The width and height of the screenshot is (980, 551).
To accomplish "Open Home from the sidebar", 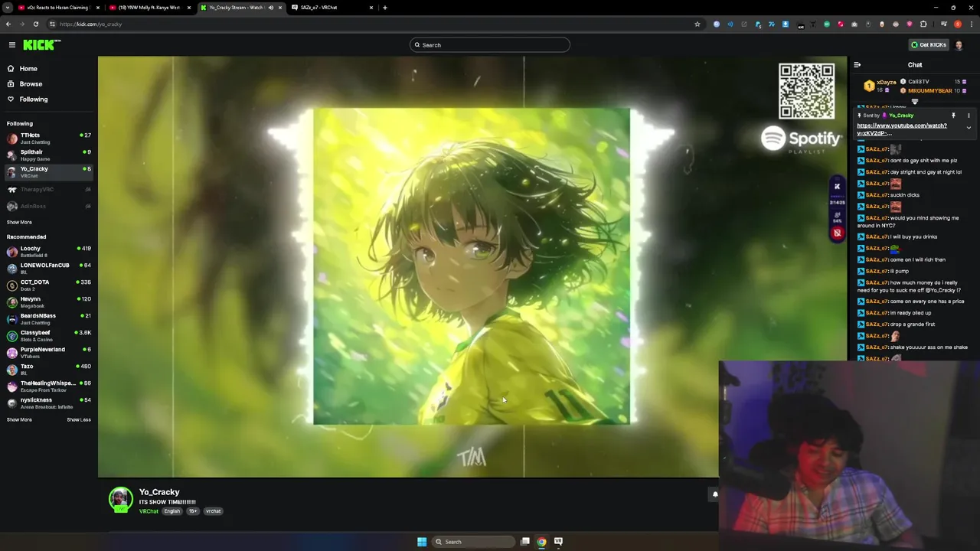I will coord(28,69).
